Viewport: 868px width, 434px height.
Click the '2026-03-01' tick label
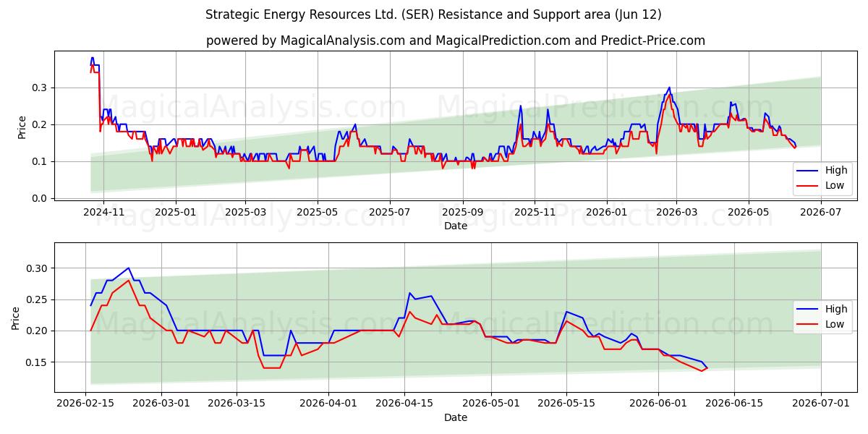[x=162, y=404]
